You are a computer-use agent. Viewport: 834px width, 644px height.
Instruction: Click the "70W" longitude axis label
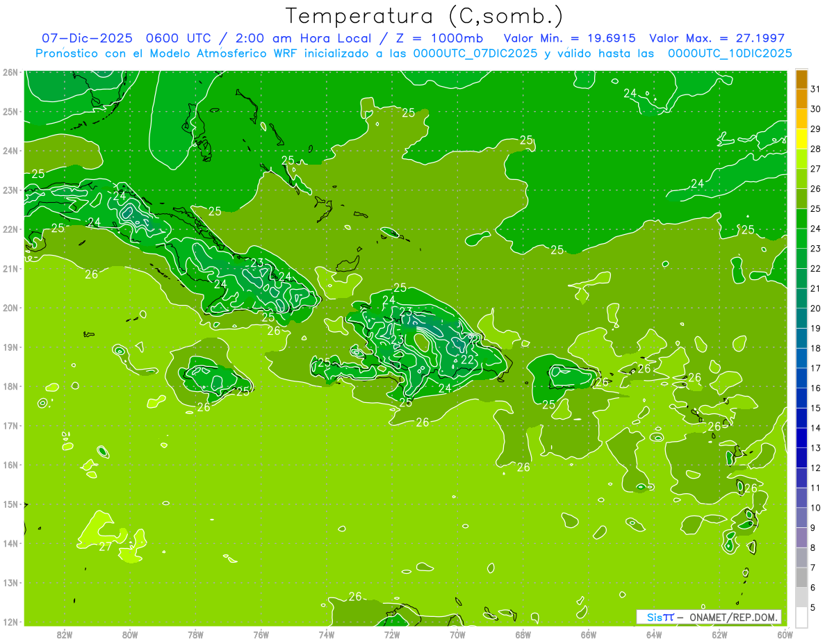click(457, 634)
